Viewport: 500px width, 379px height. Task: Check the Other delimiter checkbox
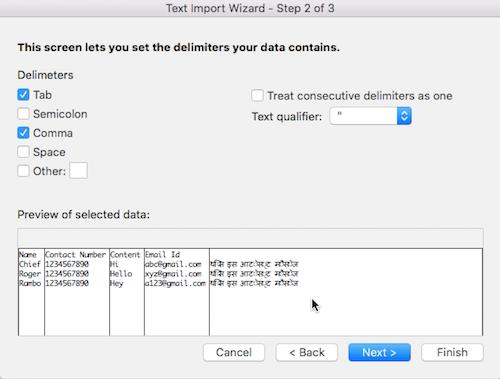[x=23, y=171]
